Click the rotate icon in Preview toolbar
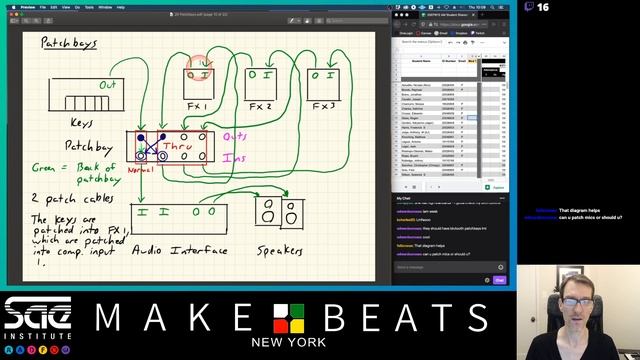The height and width of the screenshot is (360, 640). [x=307, y=20]
